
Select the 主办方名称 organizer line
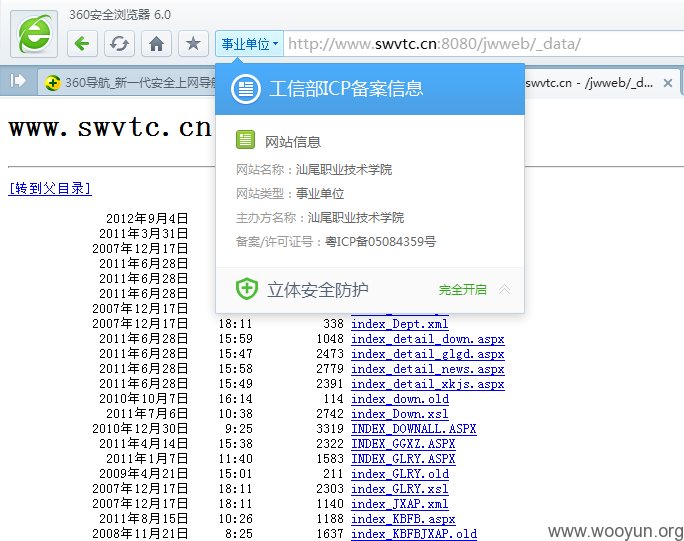[320, 217]
